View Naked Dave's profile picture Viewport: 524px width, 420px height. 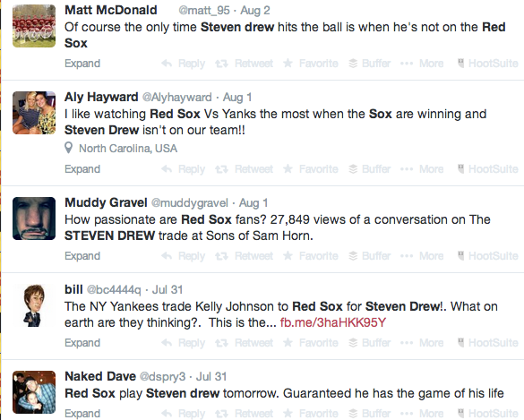coord(34,392)
